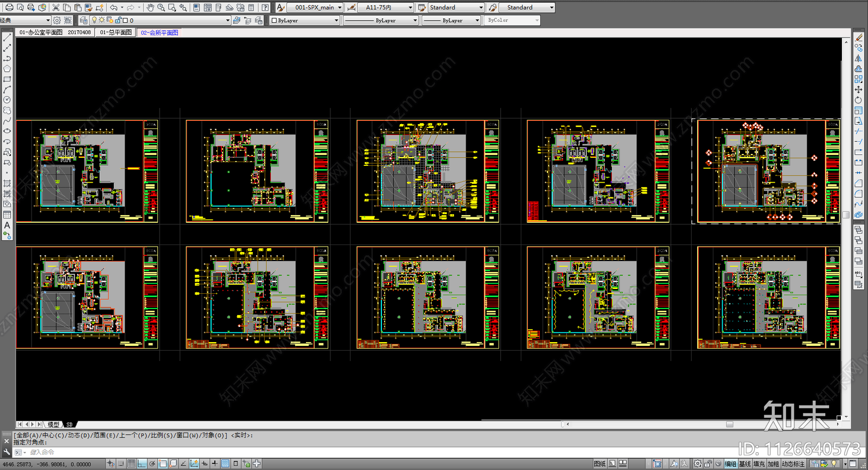Image resolution: width=868 pixels, height=470 pixels.
Task: Open the Help question mark icon
Action: pos(265,8)
